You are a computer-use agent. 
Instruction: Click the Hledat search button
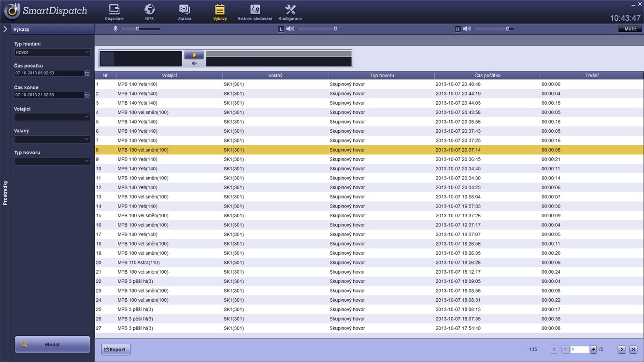coord(52,345)
